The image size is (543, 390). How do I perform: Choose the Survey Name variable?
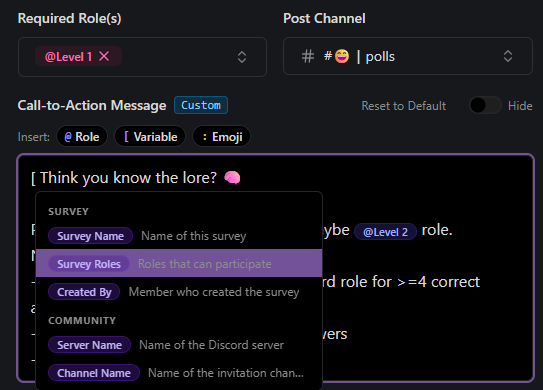pyautogui.click(x=179, y=236)
